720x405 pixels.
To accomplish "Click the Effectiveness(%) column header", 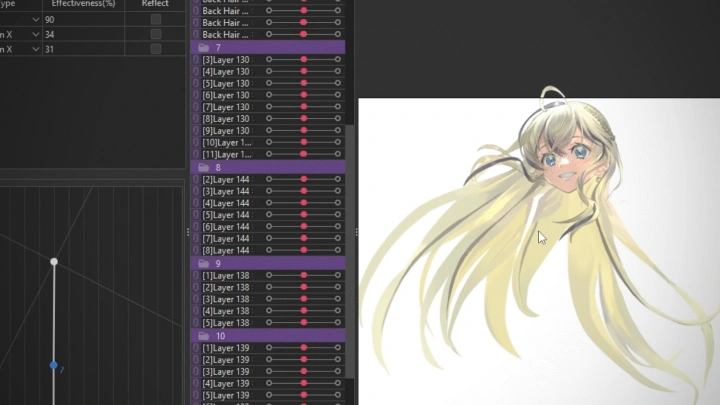I will pyautogui.click(x=84, y=4).
